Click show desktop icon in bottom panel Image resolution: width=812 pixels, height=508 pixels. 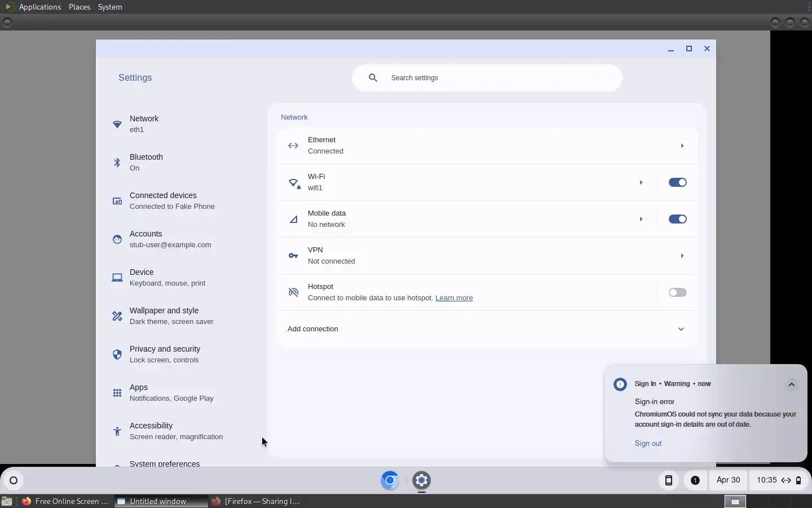coord(7,501)
